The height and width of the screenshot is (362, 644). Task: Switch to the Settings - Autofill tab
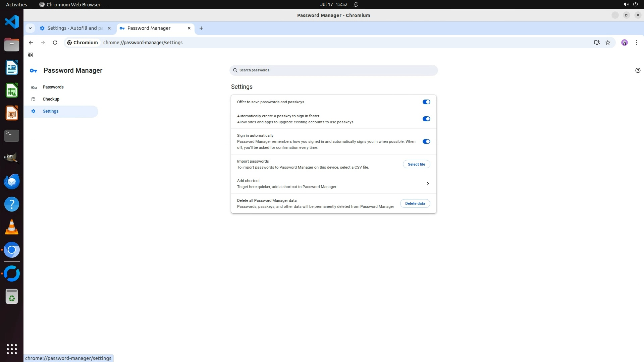coord(75,28)
